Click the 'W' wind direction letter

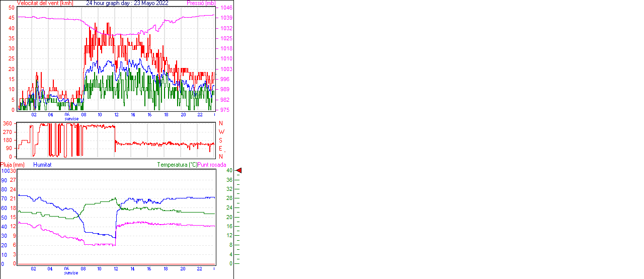221,132
